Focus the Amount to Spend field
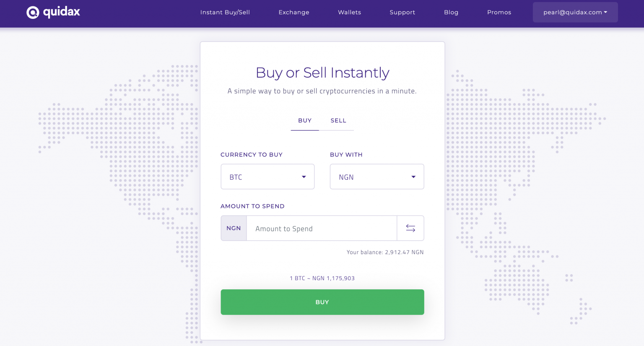 [322, 228]
